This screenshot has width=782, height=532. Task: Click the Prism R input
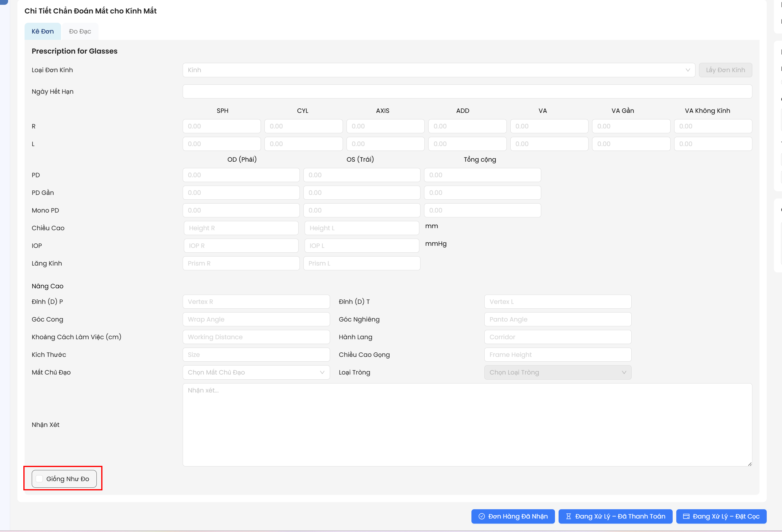click(x=241, y=263)
